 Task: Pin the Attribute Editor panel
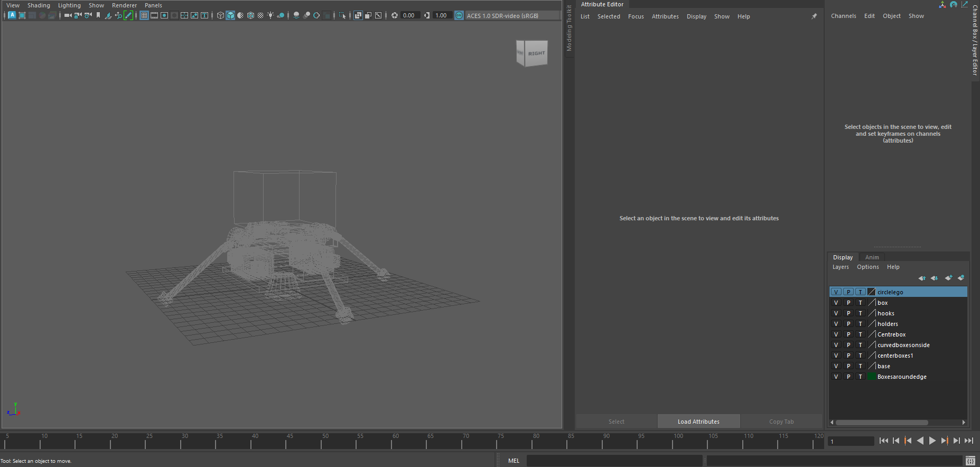814,16
